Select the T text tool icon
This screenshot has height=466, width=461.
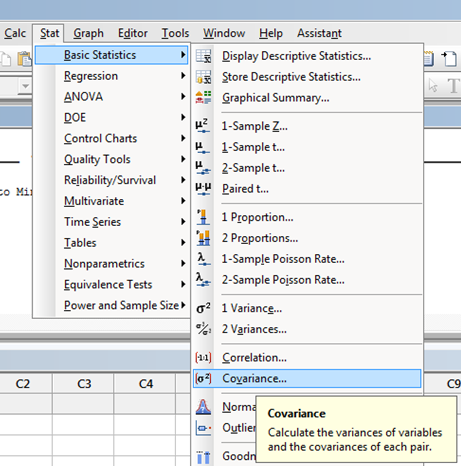pos(454,86)
